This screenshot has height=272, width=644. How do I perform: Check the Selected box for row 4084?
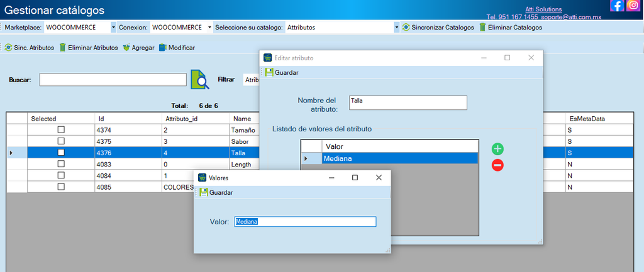[x=61, y=175]
